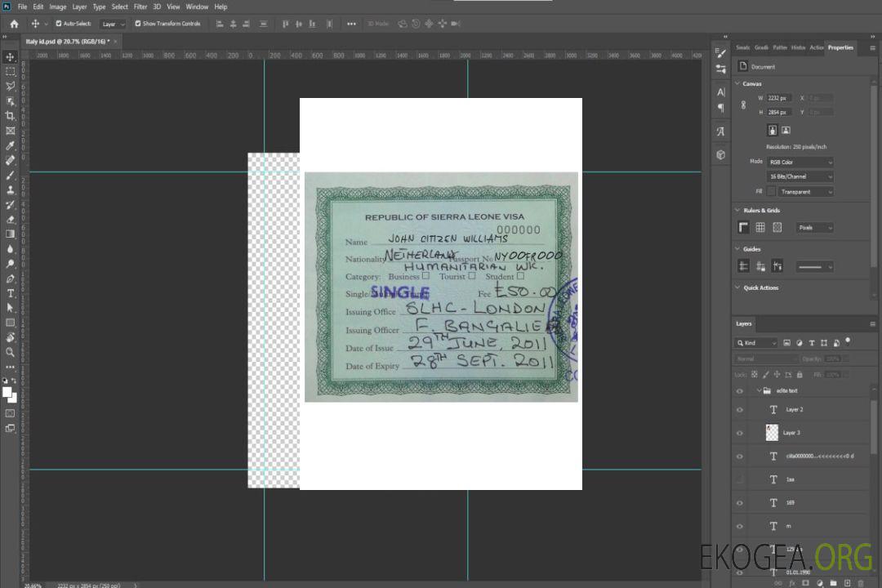Click the Home icon in options bar
The image size is (882, 588).
pyautogui.click(x=14, y=24)
